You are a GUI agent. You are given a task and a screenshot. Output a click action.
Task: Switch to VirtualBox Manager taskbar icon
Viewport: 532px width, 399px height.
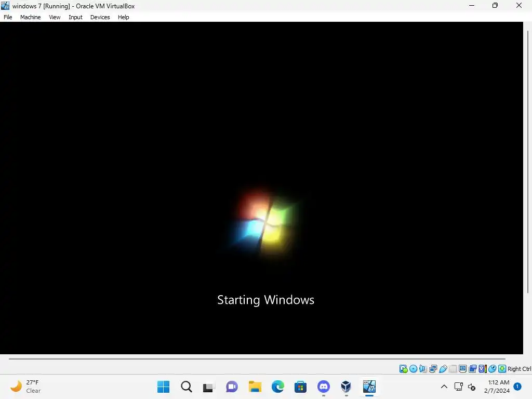pos(346,387)
